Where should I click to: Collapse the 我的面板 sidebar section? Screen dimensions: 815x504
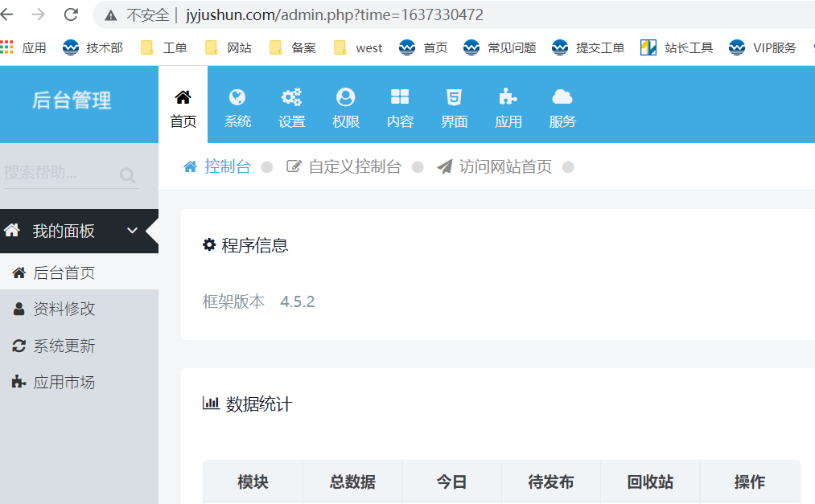[x=133, y=231]
